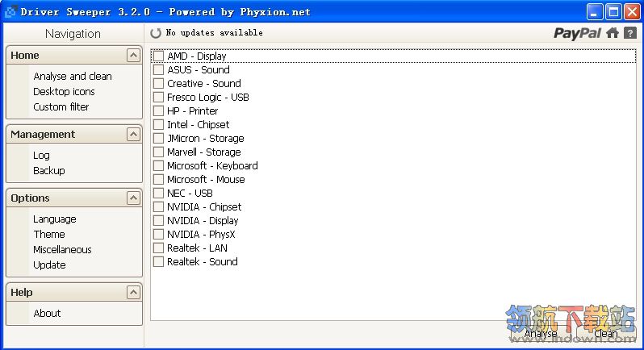
Task: Click the Analyse button
Action: click(541, 333)
